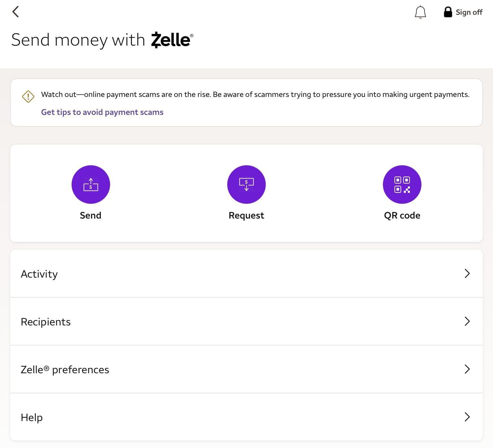Screen dimensions: 493x448
Task: Click the scam warning alert icon
Action: point(28,96)
